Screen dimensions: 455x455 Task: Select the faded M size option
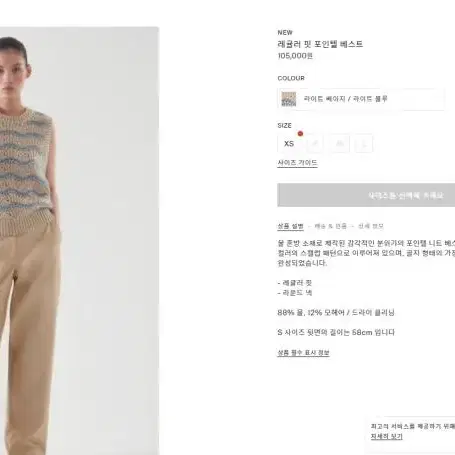(339, 144)
